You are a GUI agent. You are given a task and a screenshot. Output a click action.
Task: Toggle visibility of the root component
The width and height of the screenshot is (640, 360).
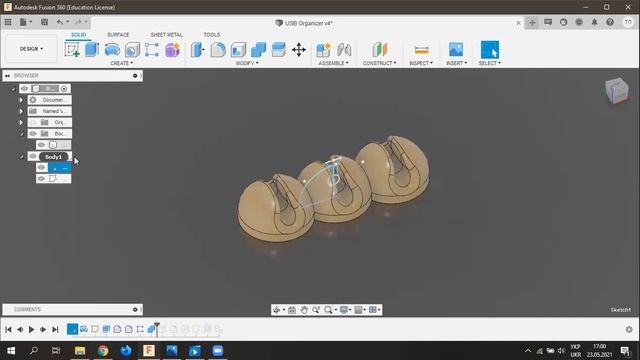tap(24, 89)
